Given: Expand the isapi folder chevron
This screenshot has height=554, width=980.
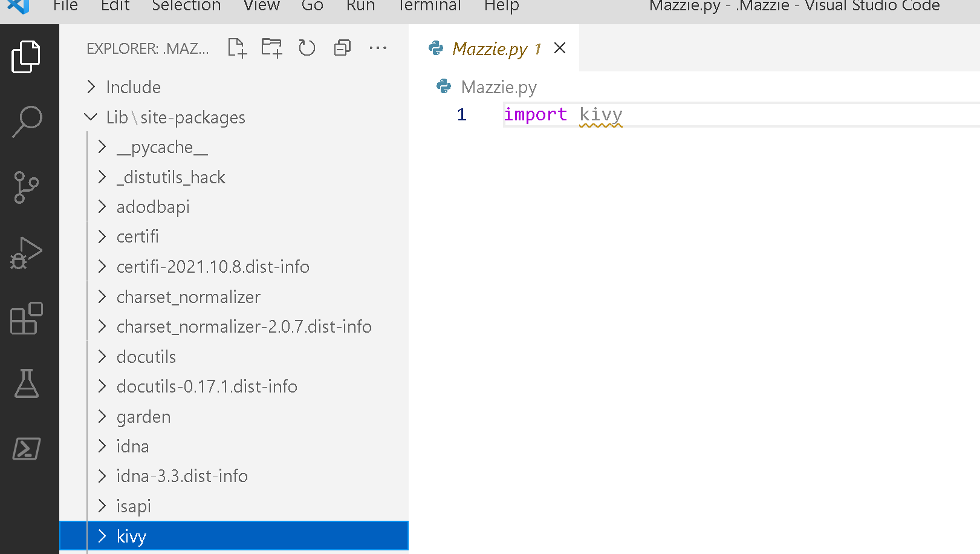Looking at the screenshot, I should pyautogui.click(x=102, y=506).
